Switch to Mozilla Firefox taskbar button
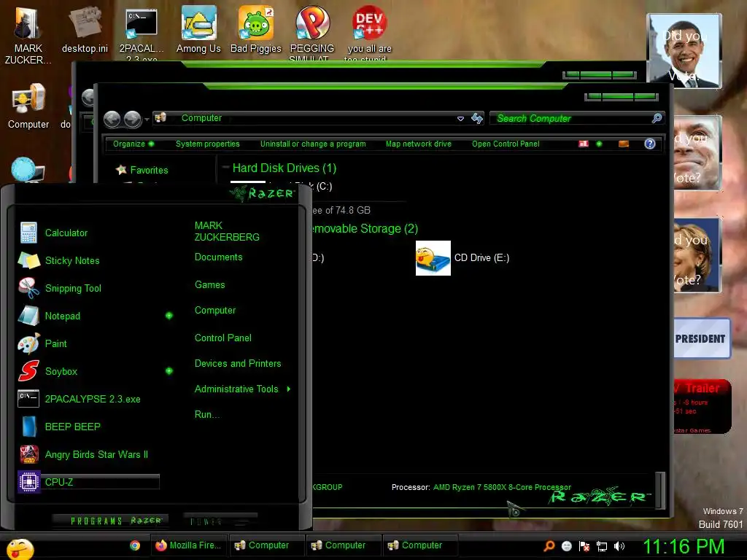This screenshot has width=747, height=560. click(189, 545)
